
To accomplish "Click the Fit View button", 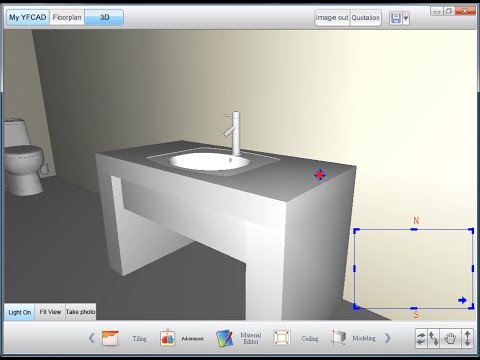I will point(50,312).
